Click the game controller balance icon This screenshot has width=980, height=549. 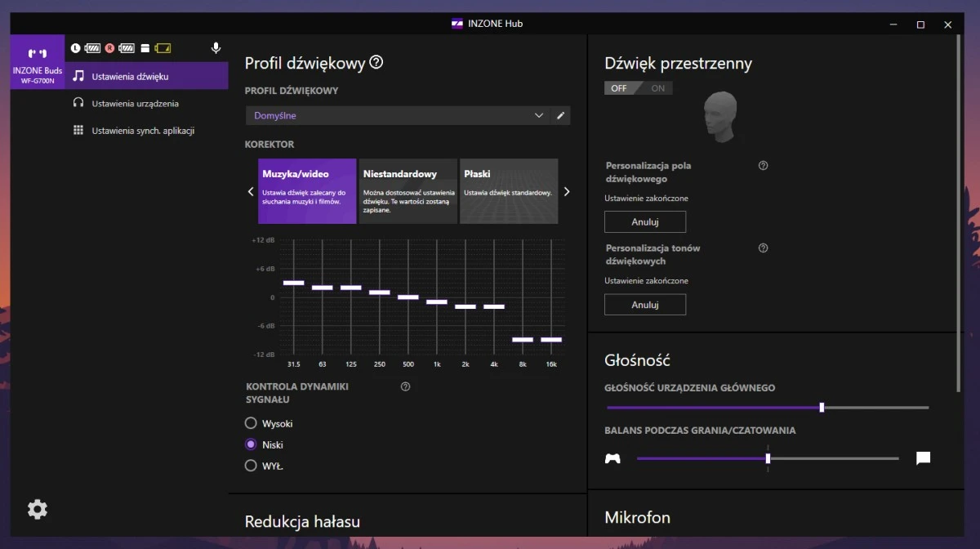coord(612,458)
